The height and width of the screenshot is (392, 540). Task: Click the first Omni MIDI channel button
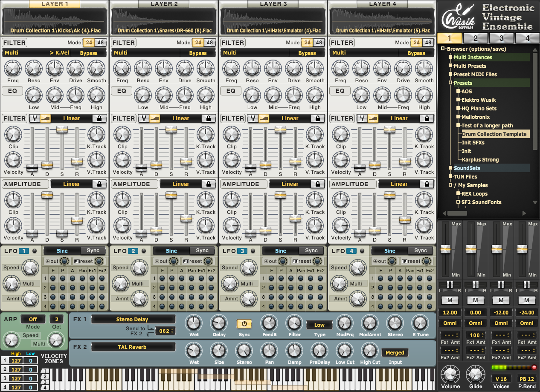[450, 323]
